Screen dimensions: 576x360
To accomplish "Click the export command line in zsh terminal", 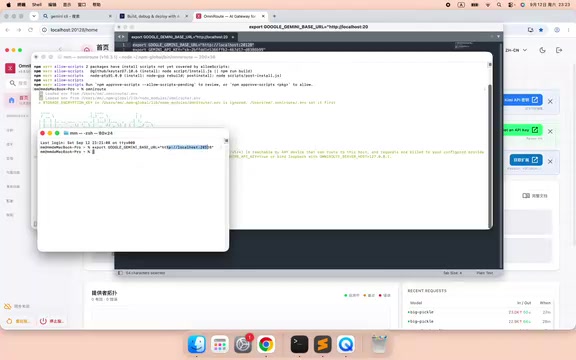I will point(127,147).
